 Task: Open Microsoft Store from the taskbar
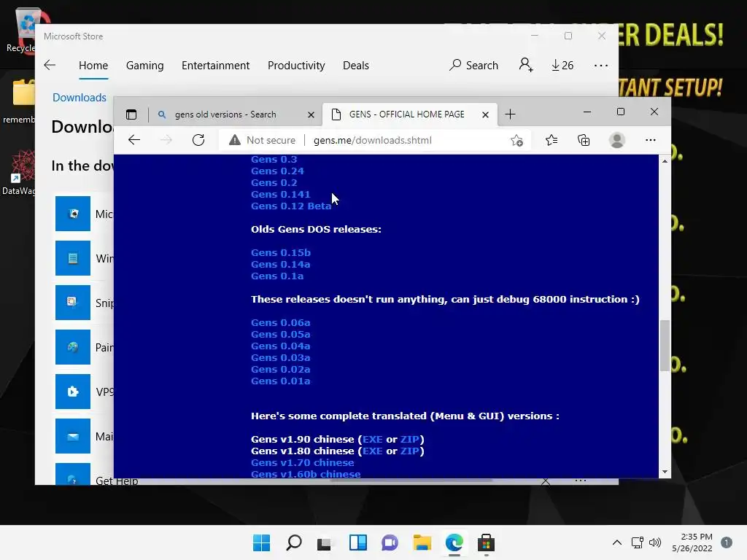tap(486, 542)
